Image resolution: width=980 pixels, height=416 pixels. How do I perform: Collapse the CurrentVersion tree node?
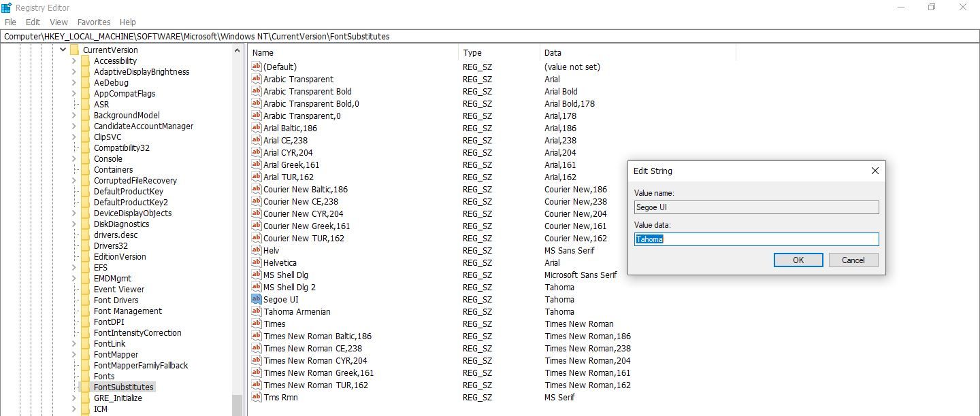[x=63, y=50]
